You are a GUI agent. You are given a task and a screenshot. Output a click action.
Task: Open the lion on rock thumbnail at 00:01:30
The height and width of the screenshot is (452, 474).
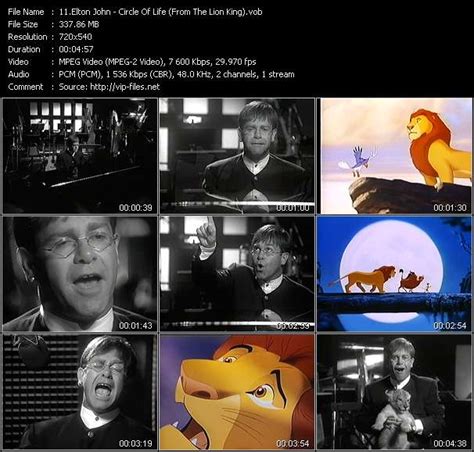(395, 156)
